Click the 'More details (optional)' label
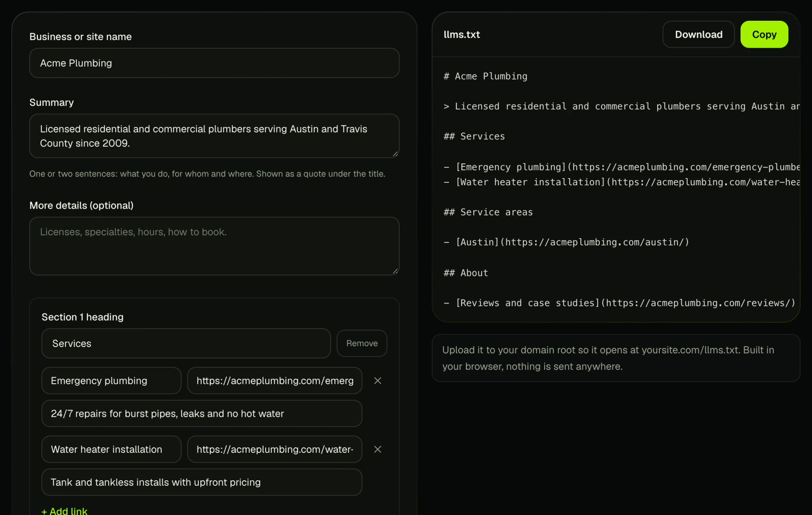812x515 pixels. 81,205
